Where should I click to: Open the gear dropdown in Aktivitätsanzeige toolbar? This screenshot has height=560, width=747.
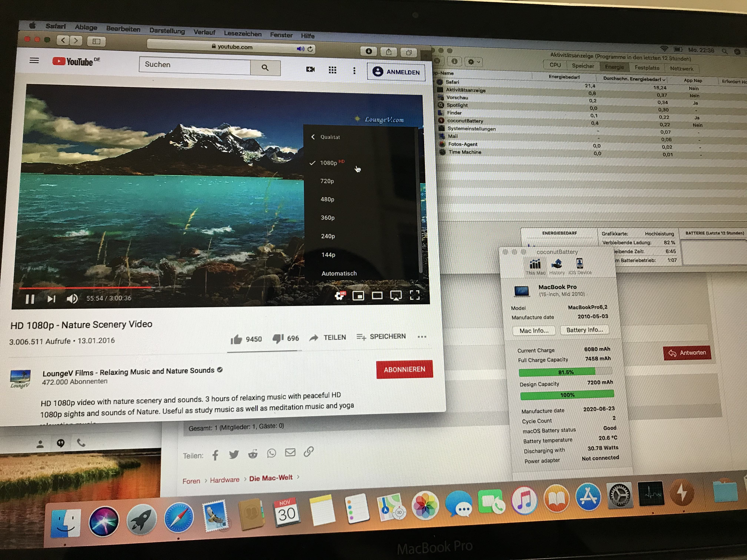pyautogui.click(x=473, y=62)
